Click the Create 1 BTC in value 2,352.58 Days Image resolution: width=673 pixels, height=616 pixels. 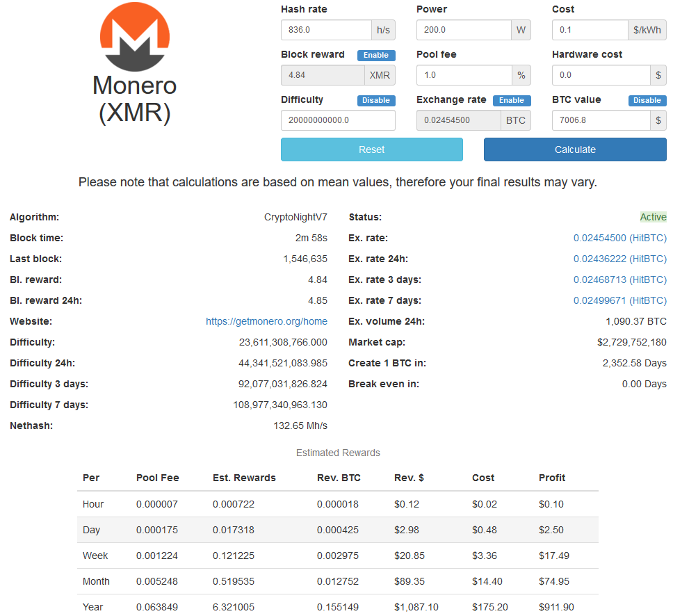click(x=634, y=363)
